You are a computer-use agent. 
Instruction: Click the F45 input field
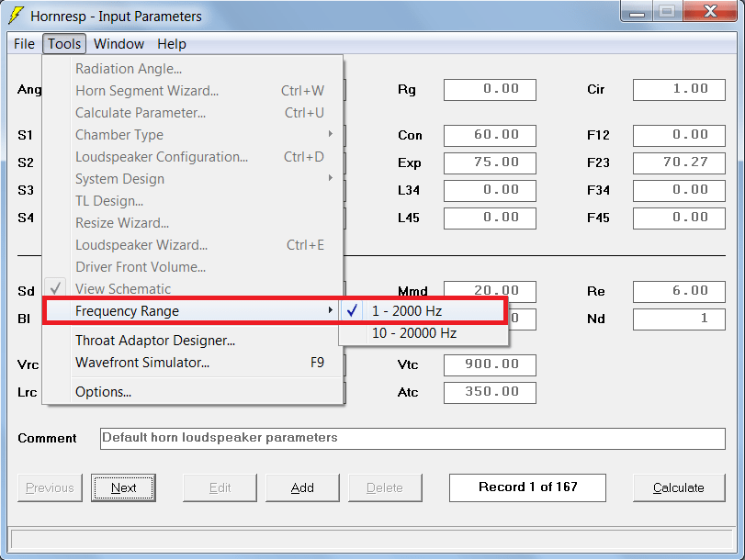679,218
